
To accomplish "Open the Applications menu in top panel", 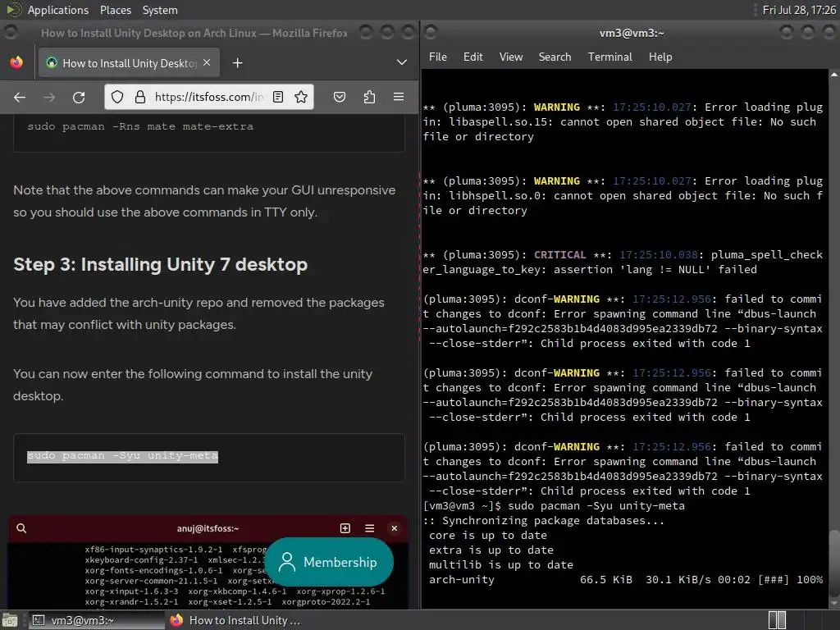I will (x=58, y=10).
